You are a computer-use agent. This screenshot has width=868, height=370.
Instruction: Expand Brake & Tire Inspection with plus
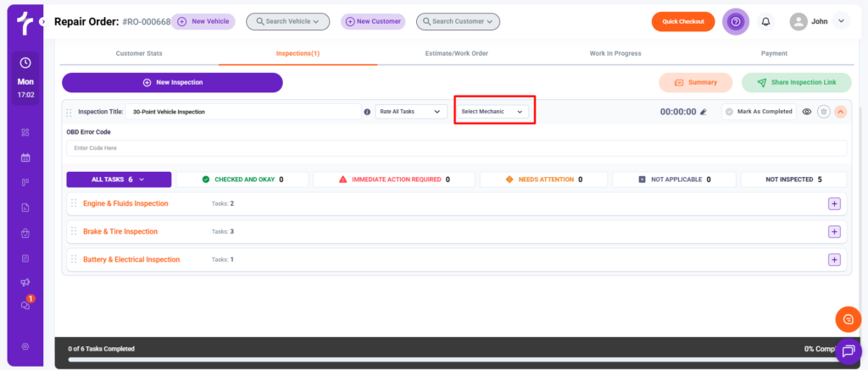(834, 232)
